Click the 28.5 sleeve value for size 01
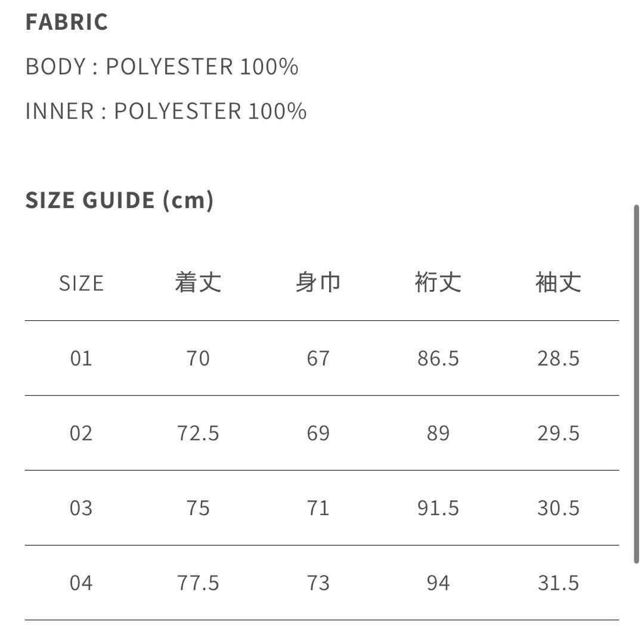The width and height of the screenshot is (644, 644). point(558,358)
